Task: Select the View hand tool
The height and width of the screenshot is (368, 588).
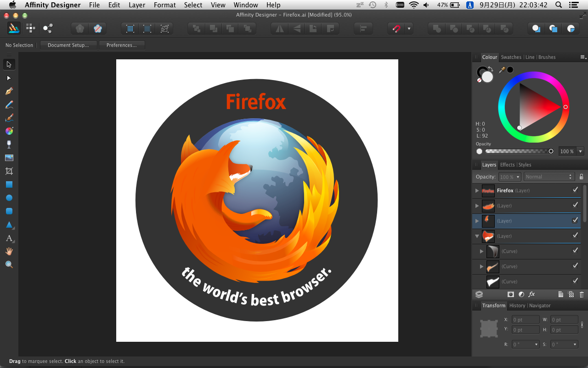Action: (9, 252)
